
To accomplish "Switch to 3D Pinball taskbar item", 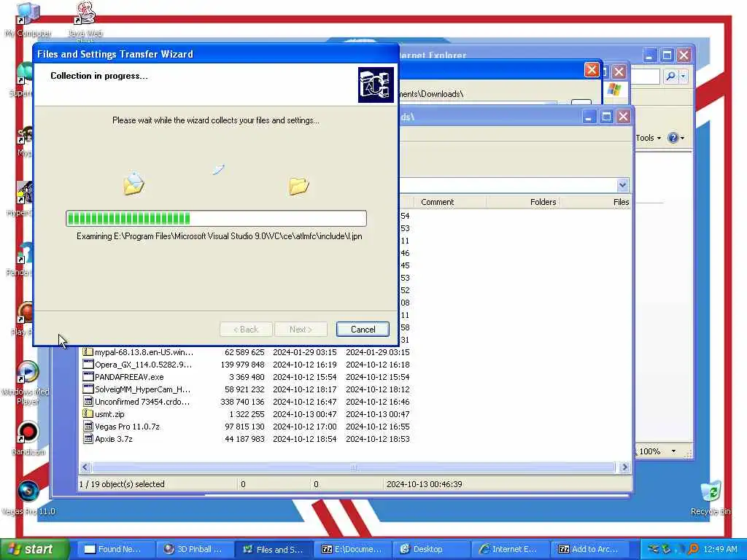I will pyautogui.click(x=195, y=549).
